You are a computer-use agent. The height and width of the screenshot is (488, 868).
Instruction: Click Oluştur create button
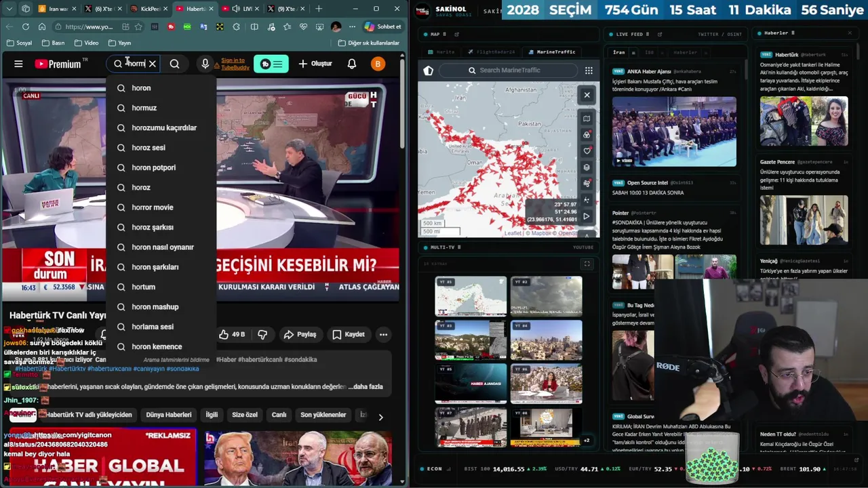(315, 64)
